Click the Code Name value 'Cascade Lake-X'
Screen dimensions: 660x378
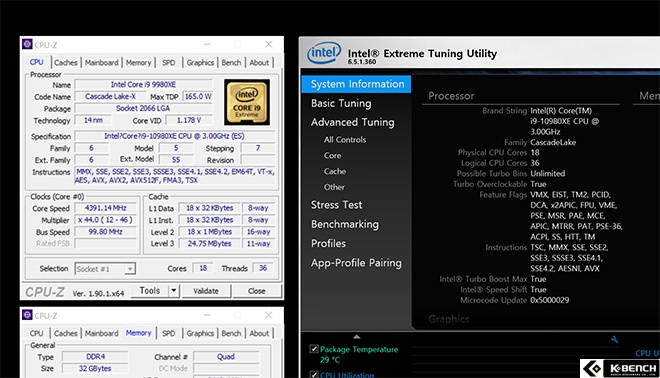coord(110,96)
